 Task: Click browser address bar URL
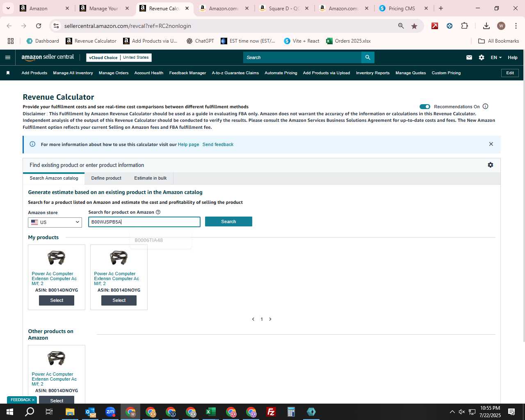[x=128, y=26]
